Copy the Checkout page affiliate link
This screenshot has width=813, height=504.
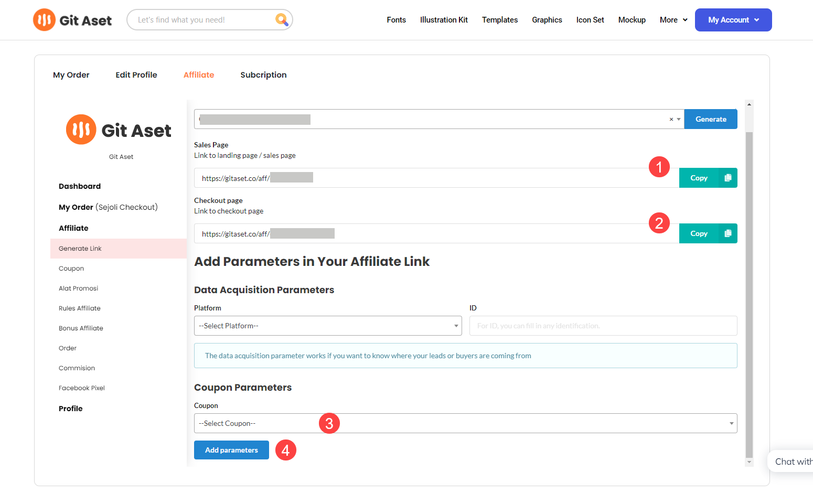[x=699, y=233]
